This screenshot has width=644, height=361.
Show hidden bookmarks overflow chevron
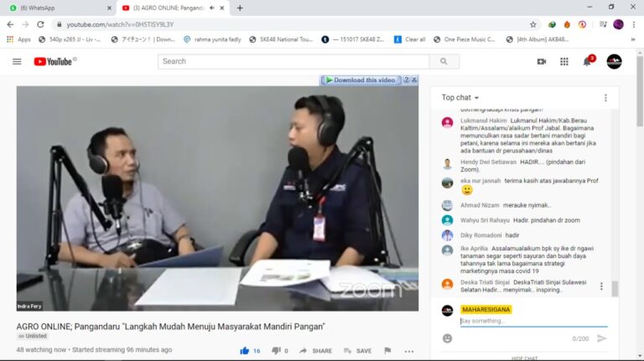[633, 39]
